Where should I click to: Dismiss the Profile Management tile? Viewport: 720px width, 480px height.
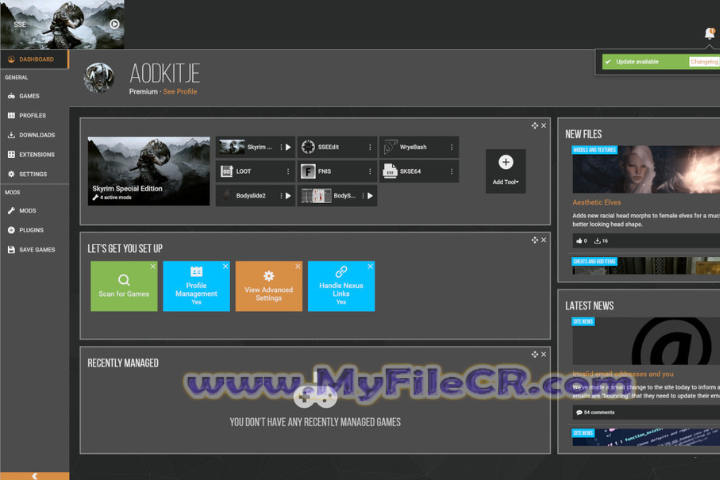pos(225,266)
